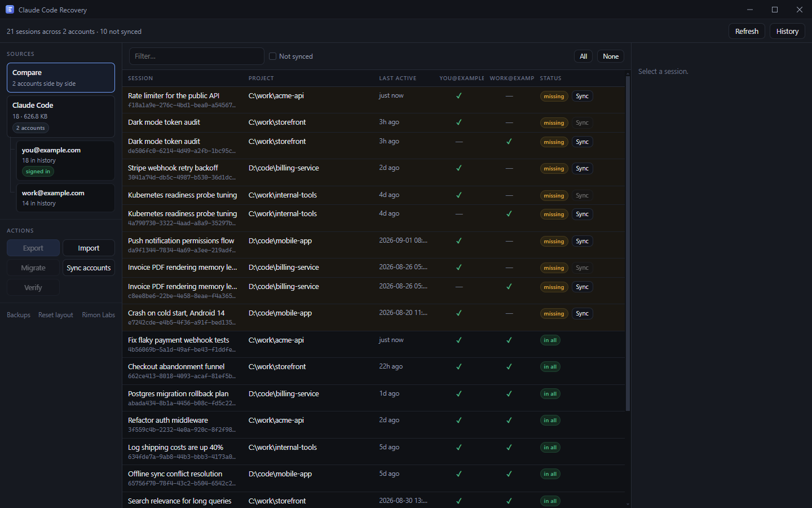Click work@example checkmark for Fix flaky payment row
Viewport: 812px width, 508px height.
509,340
